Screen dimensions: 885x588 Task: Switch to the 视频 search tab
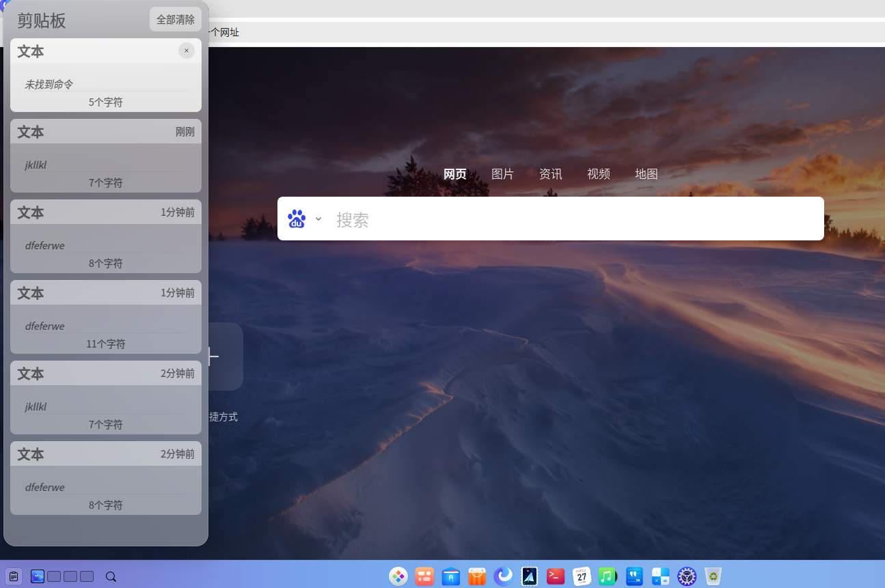[x=599, y=174]
